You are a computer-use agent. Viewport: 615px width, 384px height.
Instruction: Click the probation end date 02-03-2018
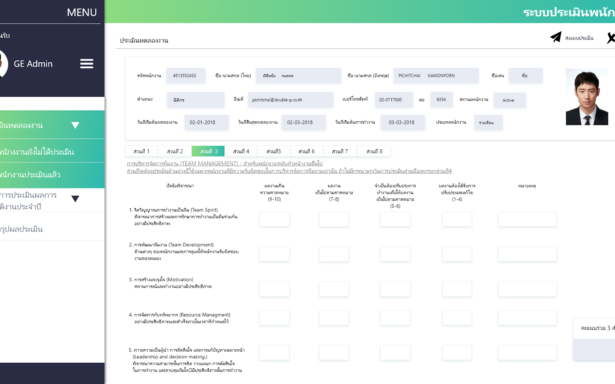click(304, 122)
